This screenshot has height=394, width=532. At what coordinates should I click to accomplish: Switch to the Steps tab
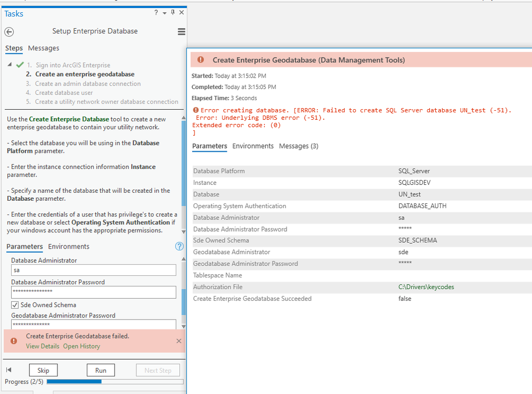click(x=14, y=48)
